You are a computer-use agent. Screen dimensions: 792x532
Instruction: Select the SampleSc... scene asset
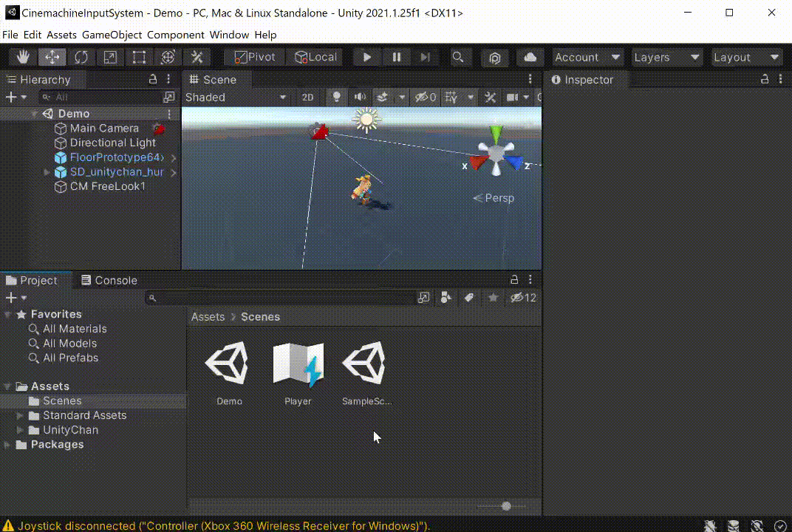point(366,373)
